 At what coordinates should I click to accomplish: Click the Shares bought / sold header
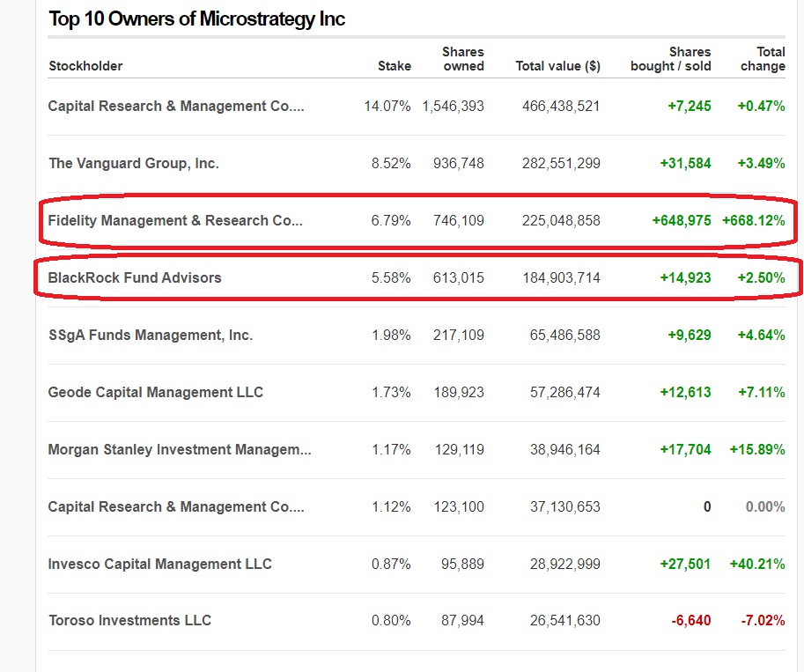point(671,59)
